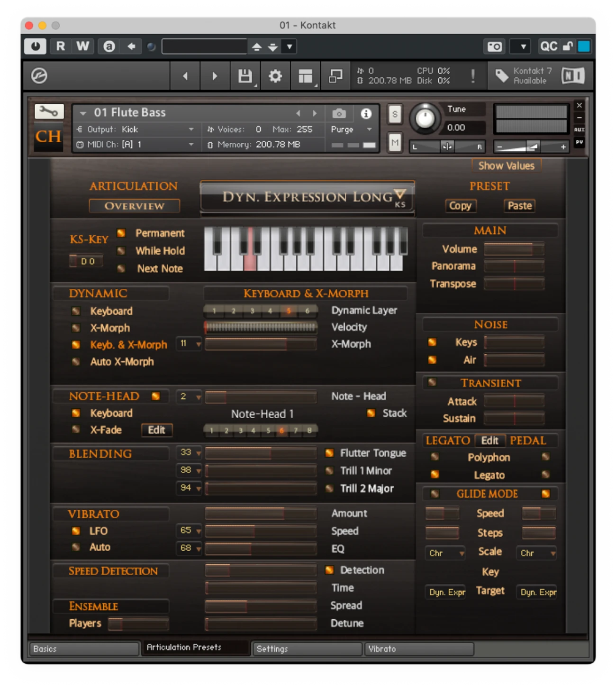Open the Output Kick dropdown

pyautogui.click(x=191, y=129)
